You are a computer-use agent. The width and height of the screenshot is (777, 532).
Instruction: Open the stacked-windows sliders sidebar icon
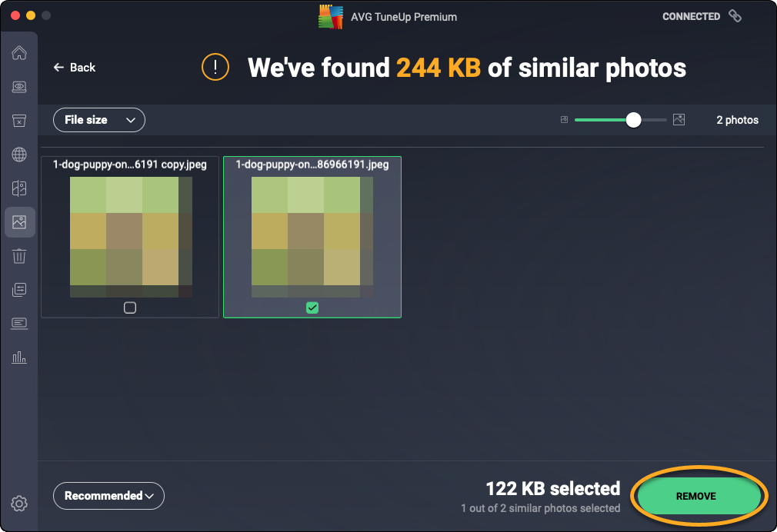[x=19, y=290]
